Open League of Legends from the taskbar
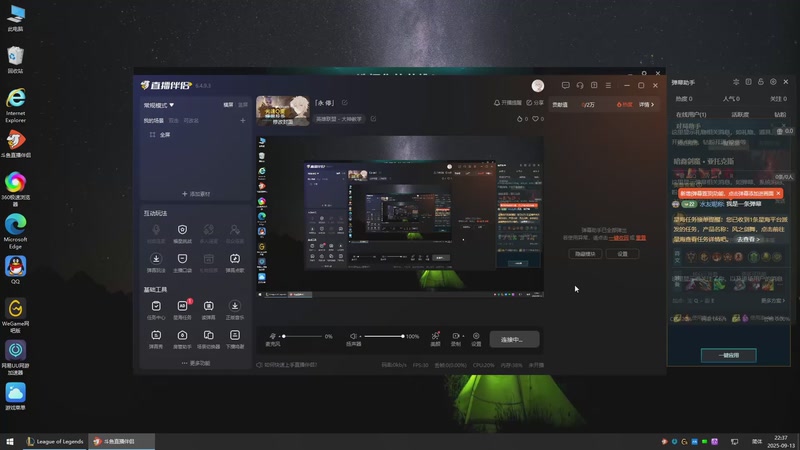Screen dimensions: 800x450 (x=55, y=441)
